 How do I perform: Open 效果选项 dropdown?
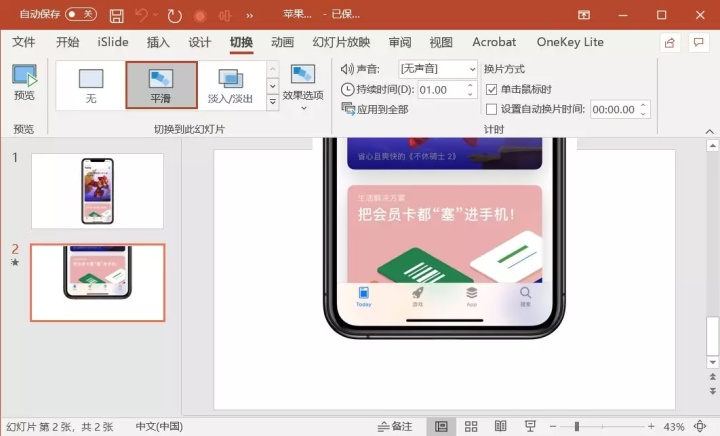tap(303, 87)
